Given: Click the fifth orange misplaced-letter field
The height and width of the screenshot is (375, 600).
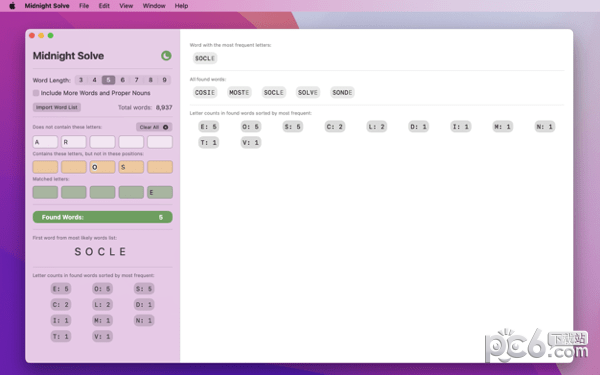Looking at the screenshot, I should click(160, 167).
